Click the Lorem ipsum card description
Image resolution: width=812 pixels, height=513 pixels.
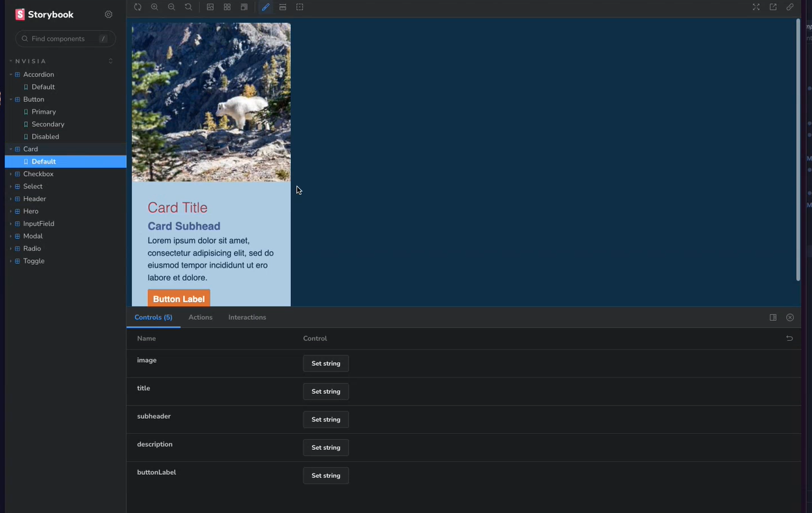[x=211, y=259]
